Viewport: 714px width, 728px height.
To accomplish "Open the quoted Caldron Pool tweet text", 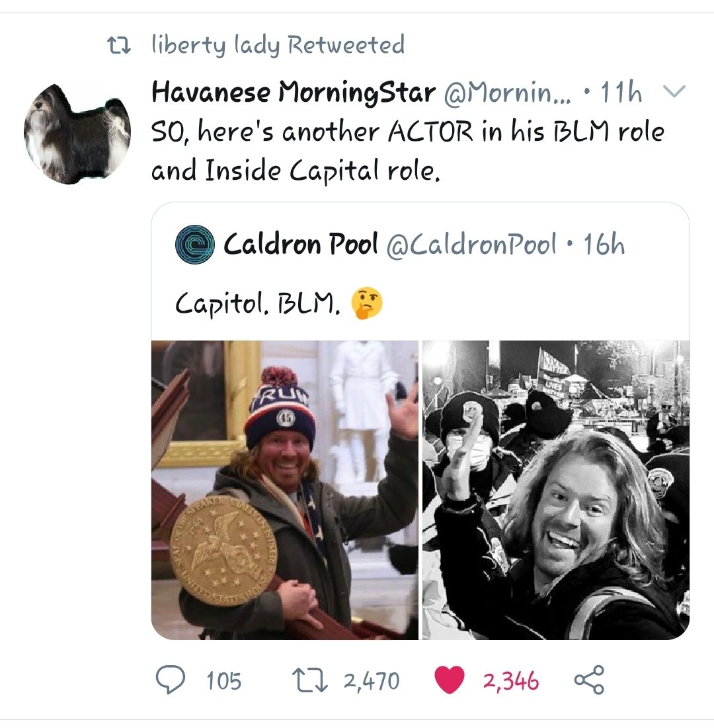I will pyautogui.click(x=257, y=305).
